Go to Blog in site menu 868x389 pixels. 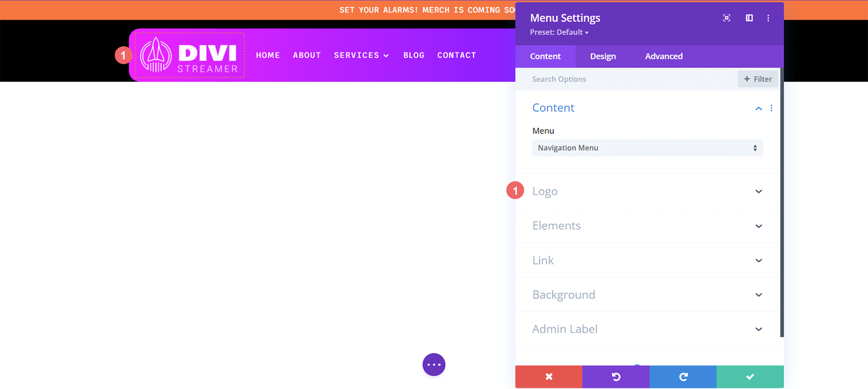[414, 55]
